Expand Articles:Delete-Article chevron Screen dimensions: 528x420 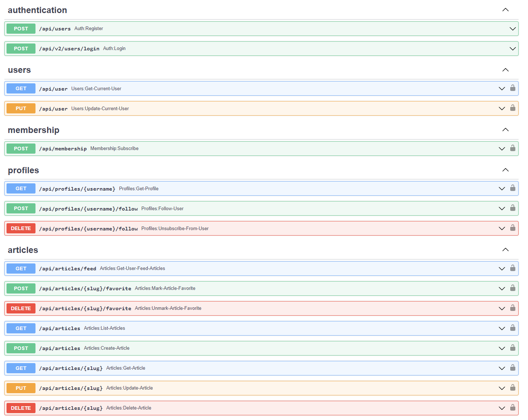tap(502, 408)
